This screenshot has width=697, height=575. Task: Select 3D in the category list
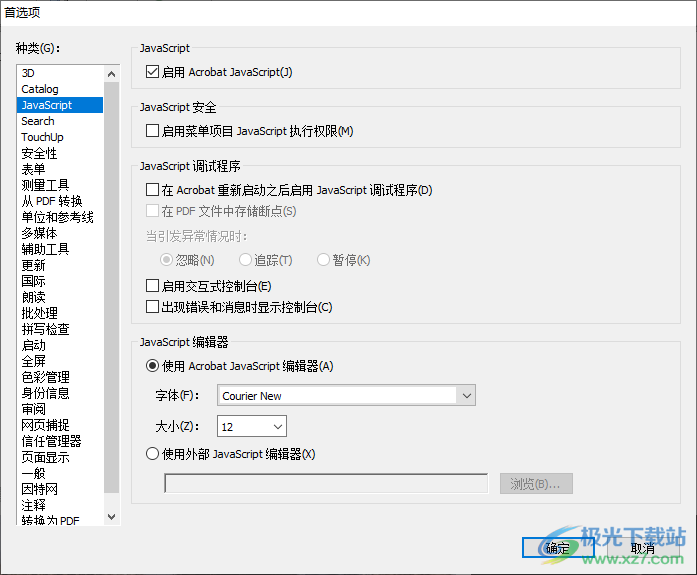coord(28,73)
